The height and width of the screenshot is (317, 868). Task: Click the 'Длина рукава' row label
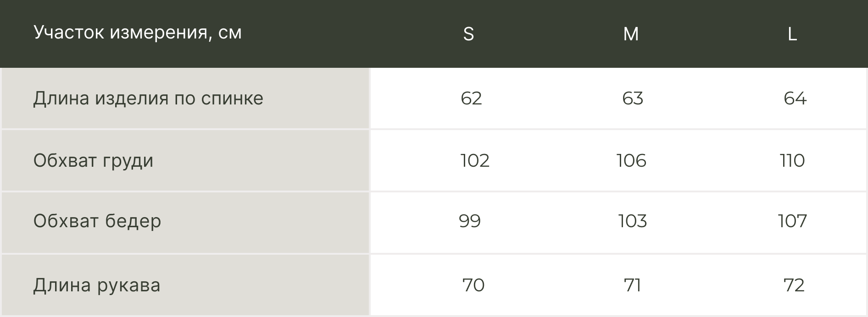97,285
